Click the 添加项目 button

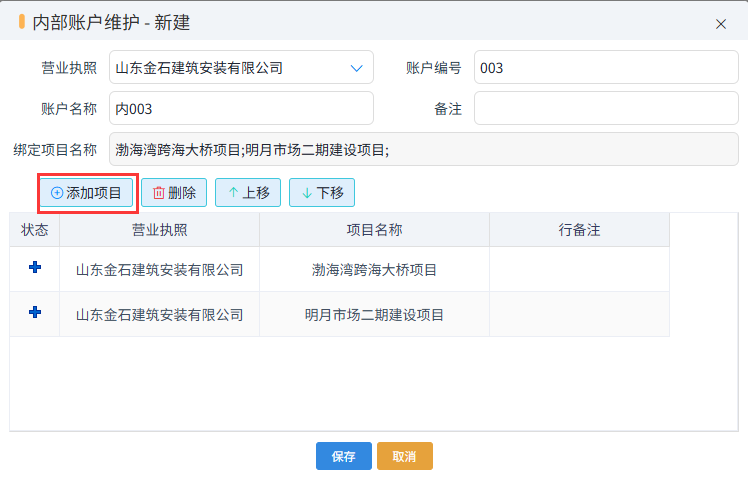click(86, 193)
